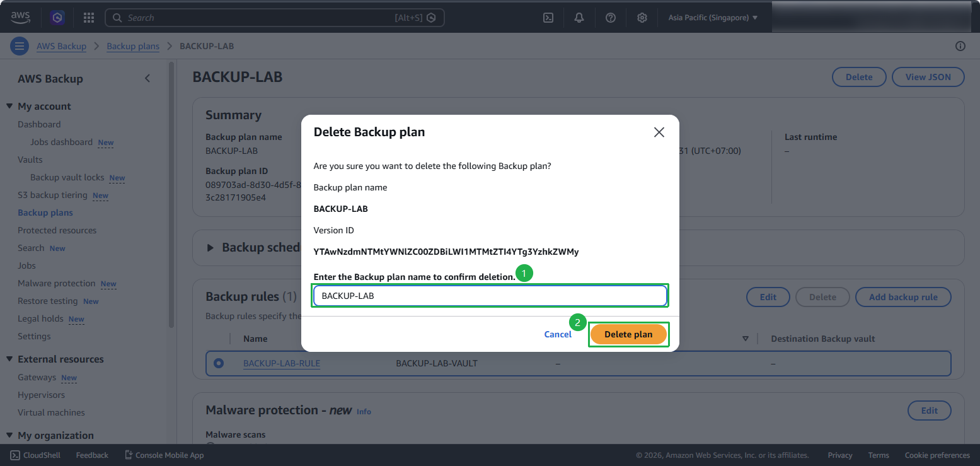Select the Version ID string in the dialog
This screenshot has width=980, height=466.
(446, 252)
